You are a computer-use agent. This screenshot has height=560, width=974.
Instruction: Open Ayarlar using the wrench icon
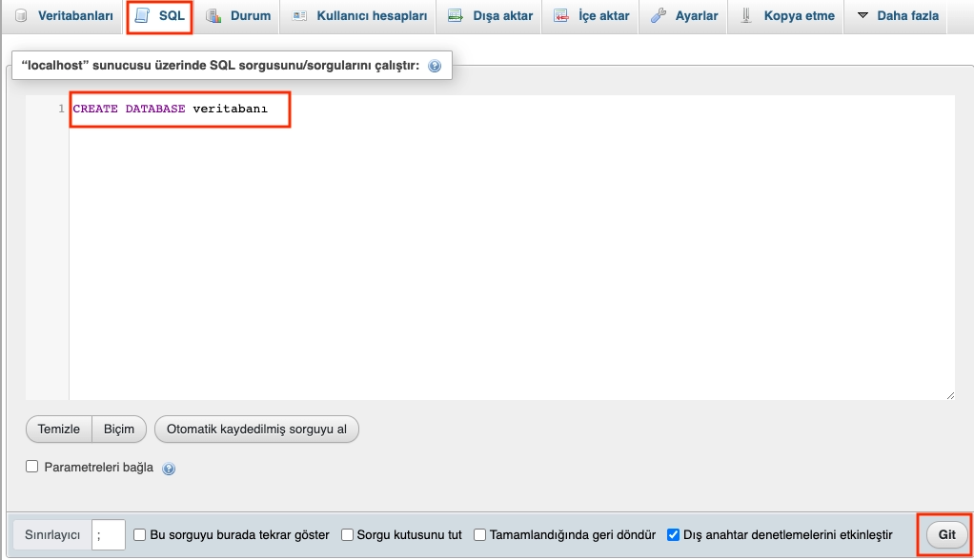(x=658, y=15)
